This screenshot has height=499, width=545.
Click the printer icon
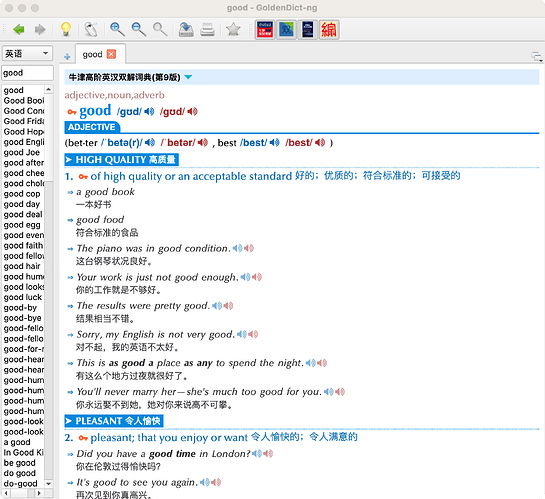click(x=208, y=29)
